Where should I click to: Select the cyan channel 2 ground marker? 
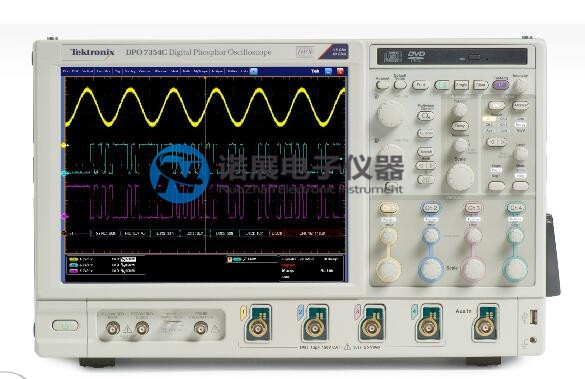[64, 173]
